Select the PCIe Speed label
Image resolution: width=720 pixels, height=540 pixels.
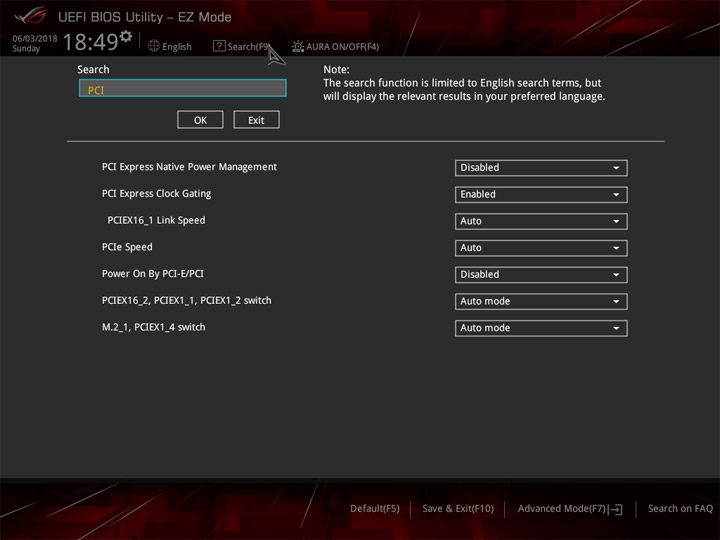(x=127, y=247)
